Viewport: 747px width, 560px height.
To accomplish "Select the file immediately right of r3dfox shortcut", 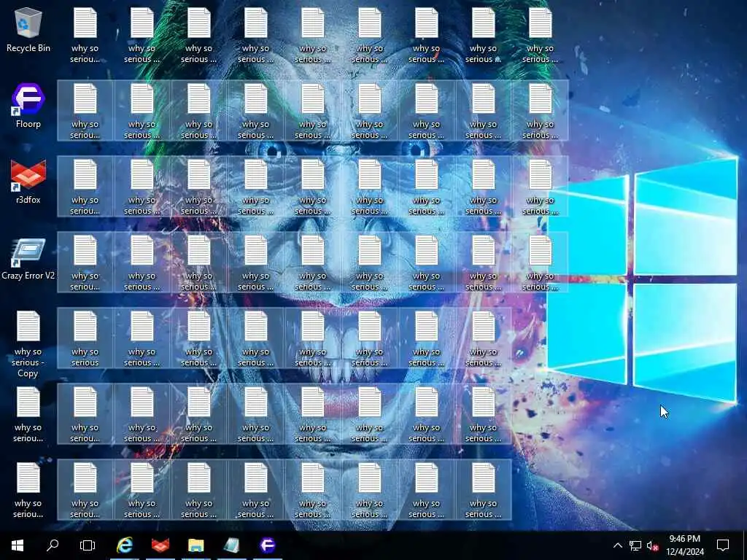I will click(85, 187).
